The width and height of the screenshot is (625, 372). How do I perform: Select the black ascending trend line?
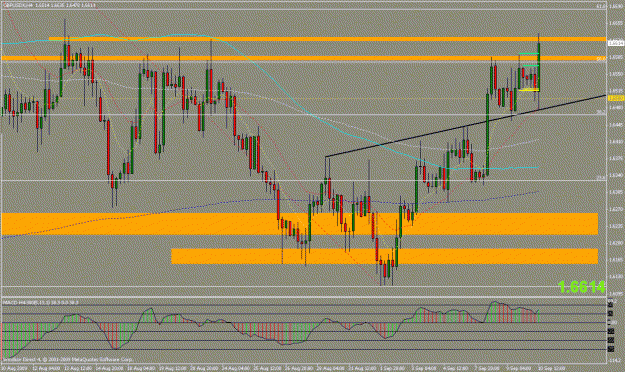click(x=465, y=126)
